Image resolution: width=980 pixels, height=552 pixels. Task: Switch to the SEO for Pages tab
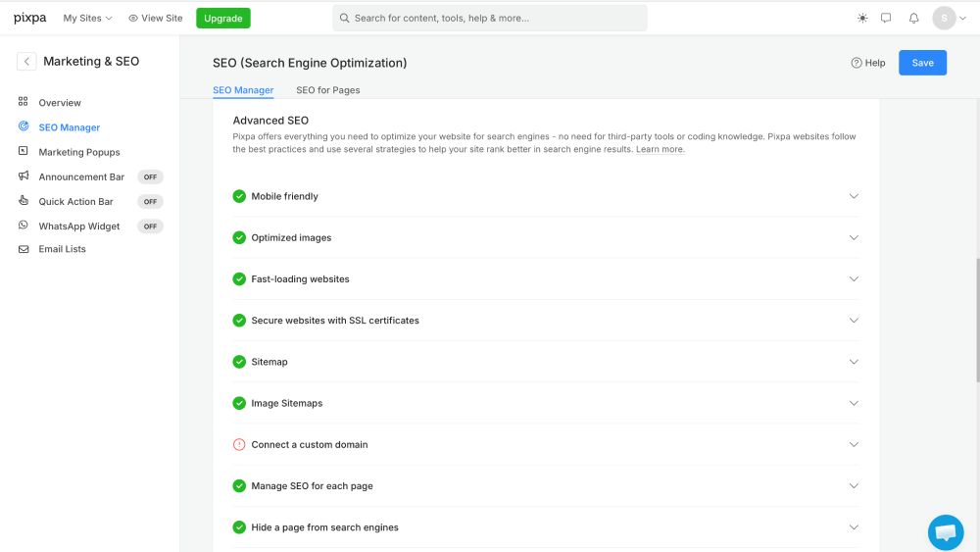pos(327,90)
